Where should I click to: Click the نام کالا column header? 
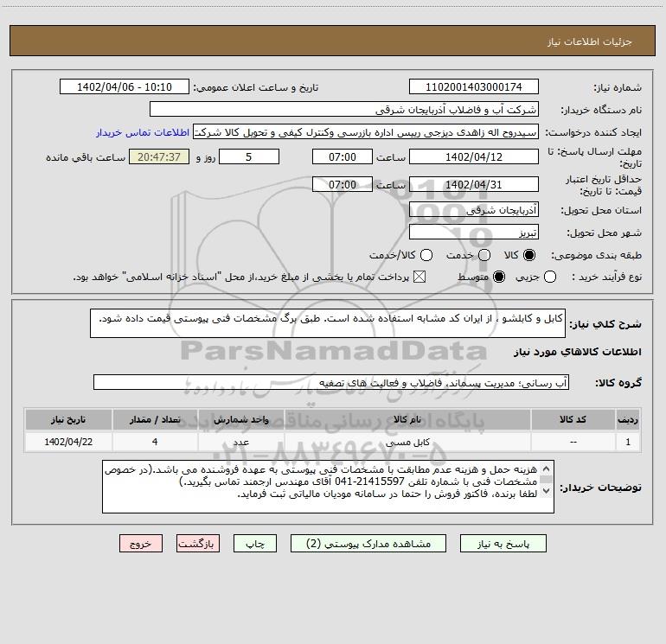(x=407, y=419)
